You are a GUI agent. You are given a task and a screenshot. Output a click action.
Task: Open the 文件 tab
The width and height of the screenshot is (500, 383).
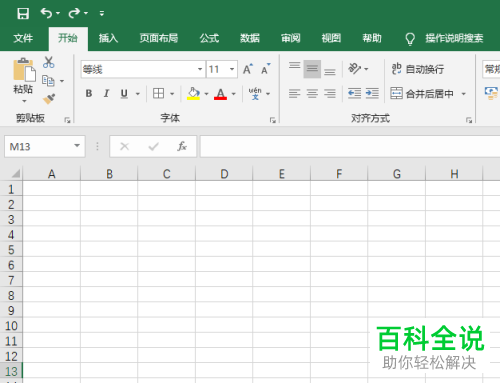point(23,38)
